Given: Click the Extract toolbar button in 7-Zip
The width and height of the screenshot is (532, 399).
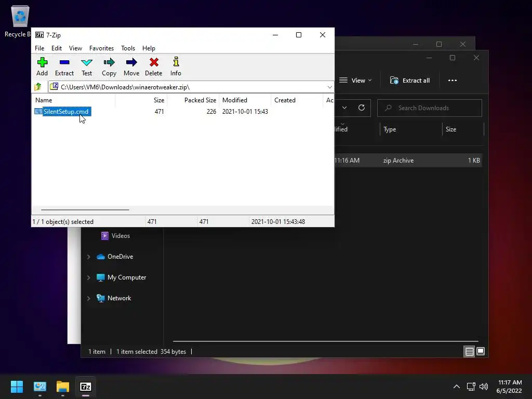Looking at the screenshot, I should [64, 66].
